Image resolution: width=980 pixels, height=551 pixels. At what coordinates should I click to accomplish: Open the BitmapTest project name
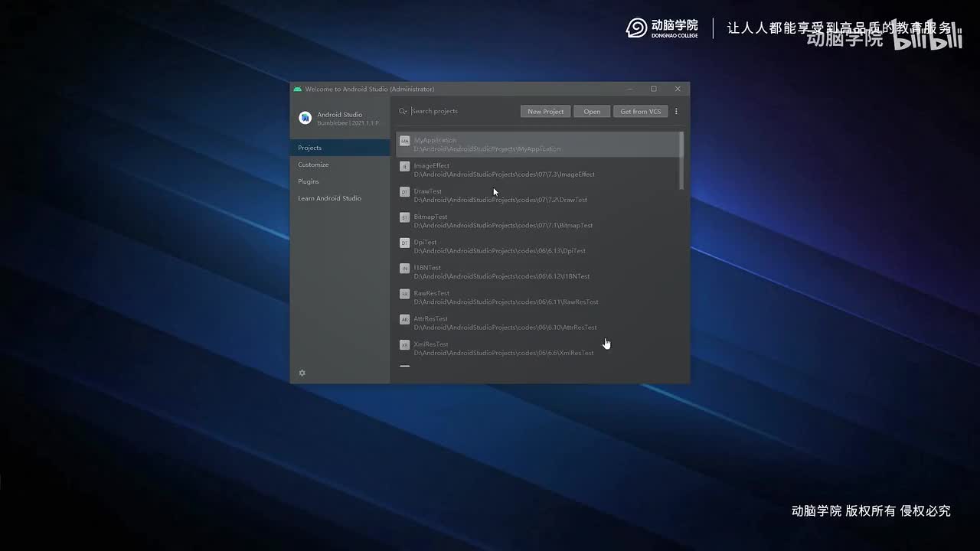tap(430, 217)
